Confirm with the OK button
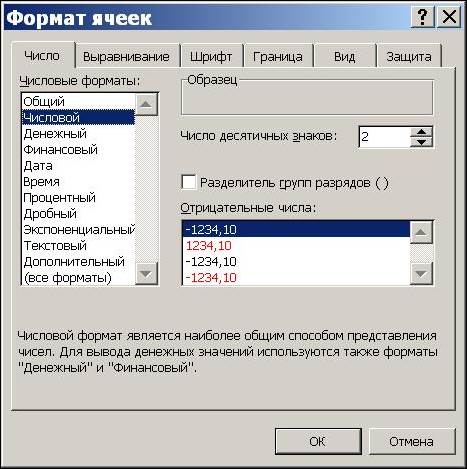The image size is (467, 469). tap(318, 441)
